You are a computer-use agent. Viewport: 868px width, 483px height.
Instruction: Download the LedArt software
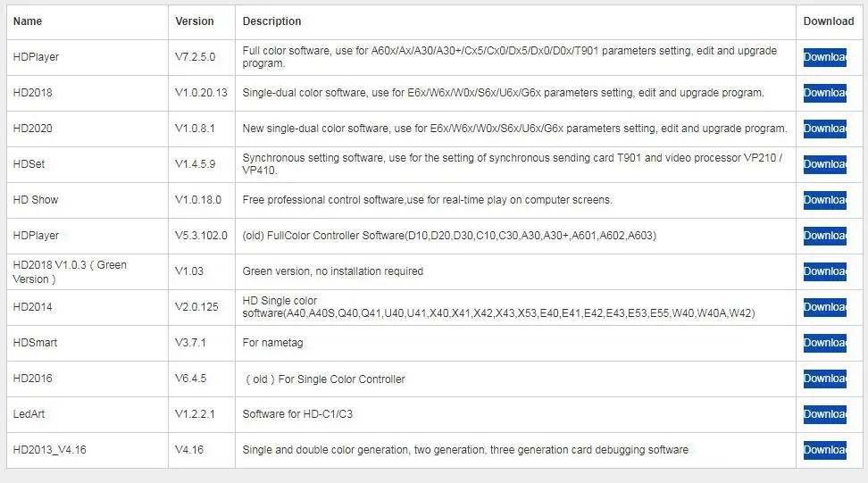point(824,414)
